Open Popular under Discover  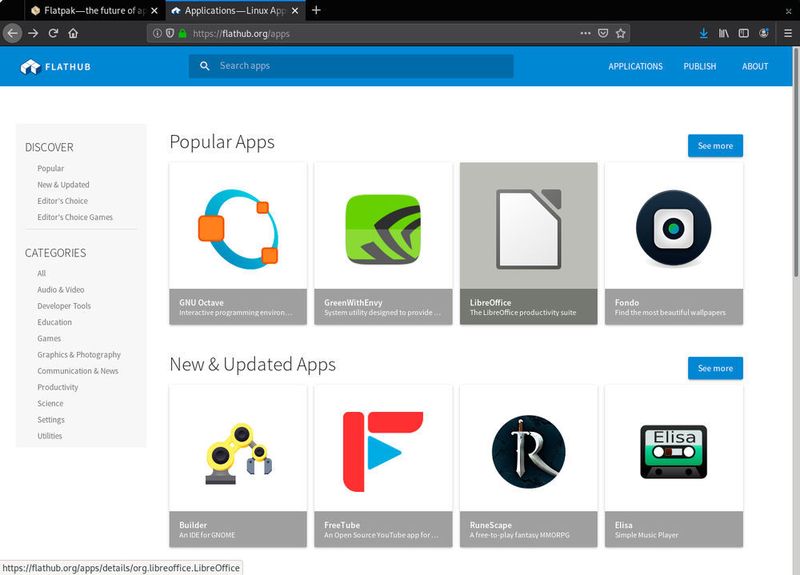click(x=51, y=168)
